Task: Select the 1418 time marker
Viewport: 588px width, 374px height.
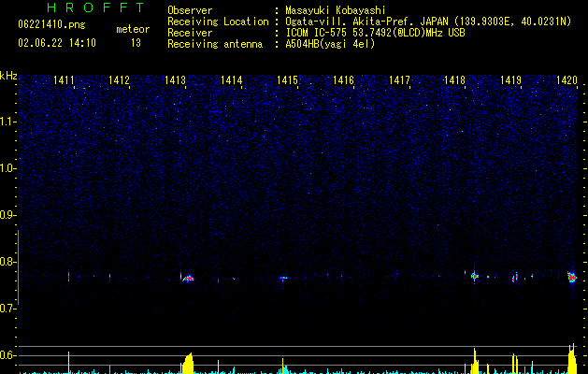Action: pyautogui.click(x=454, y=81)
